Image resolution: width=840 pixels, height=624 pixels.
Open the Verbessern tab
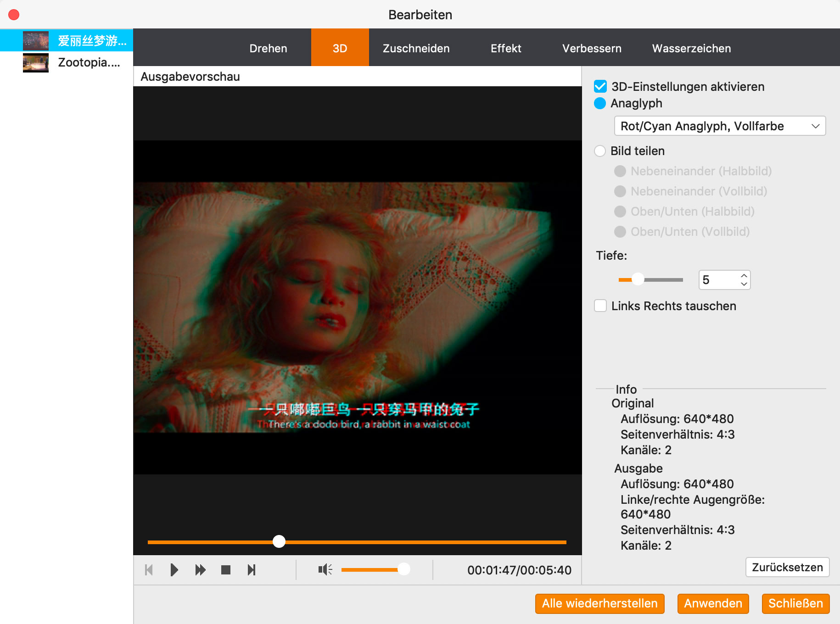tap(592, 48)
